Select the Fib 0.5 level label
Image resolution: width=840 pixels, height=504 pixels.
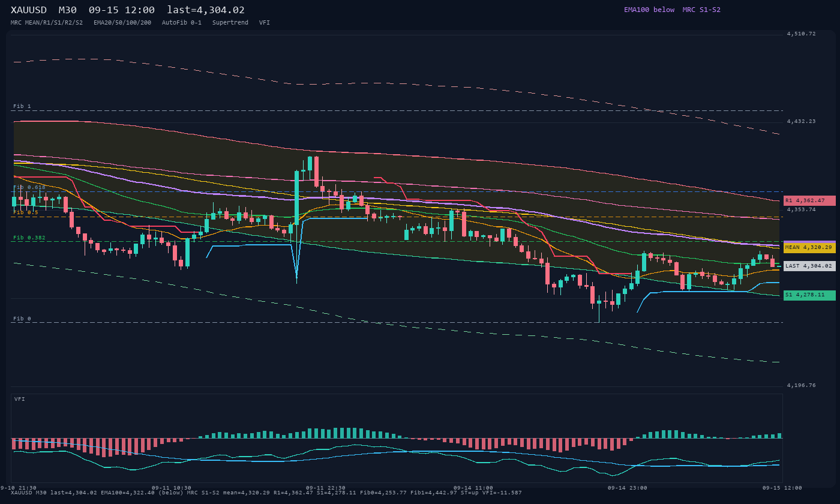pyautogui.click(x=26, y=212)
